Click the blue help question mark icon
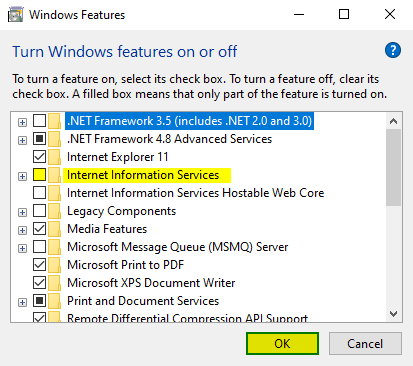The width and height of the screenshot is (413, 366). tap(393, 50)
